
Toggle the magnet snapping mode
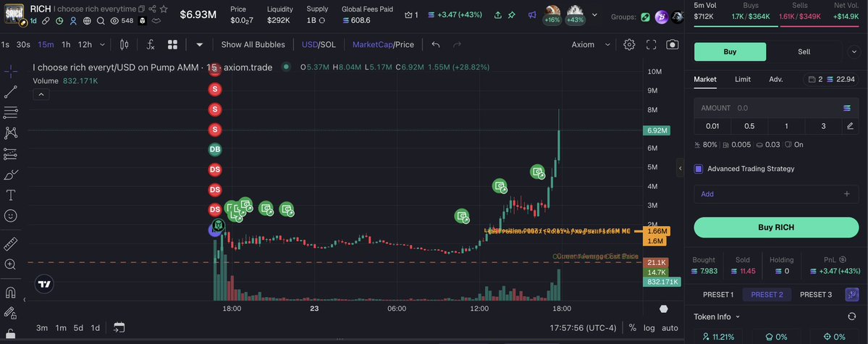[x=11, y=293]
